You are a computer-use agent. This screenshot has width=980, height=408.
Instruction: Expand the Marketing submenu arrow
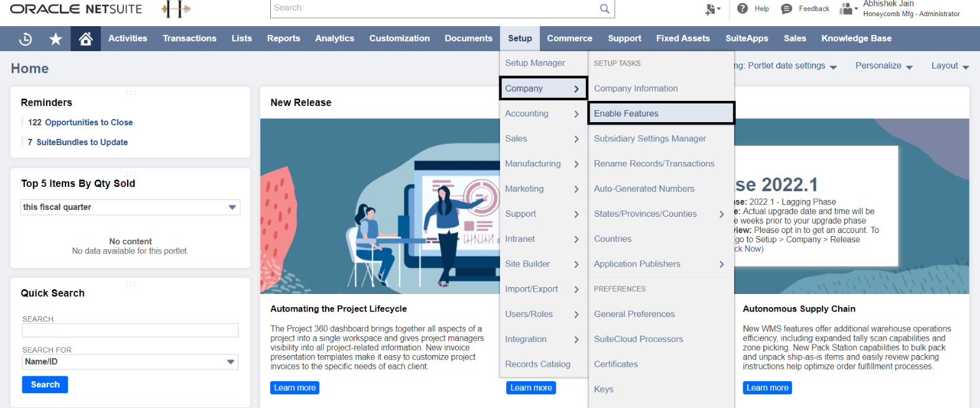(x=577, y=189)
